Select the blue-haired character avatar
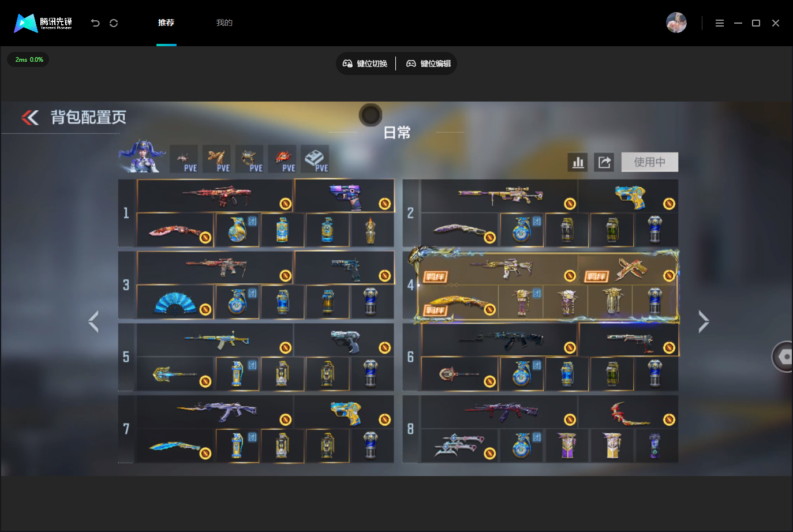This screenshot has width=793, height=532. 141,156
